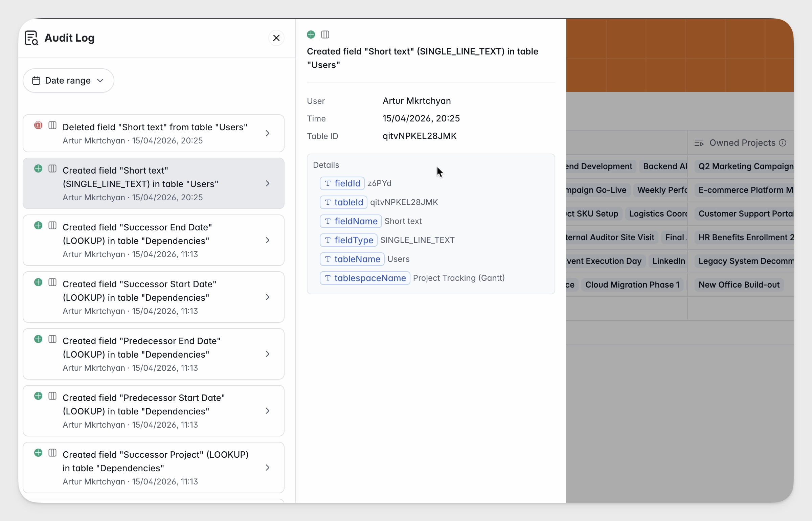Click the Table ID value qitvNPKEL28JMK

pyautogui.click(x=420, y=136)
